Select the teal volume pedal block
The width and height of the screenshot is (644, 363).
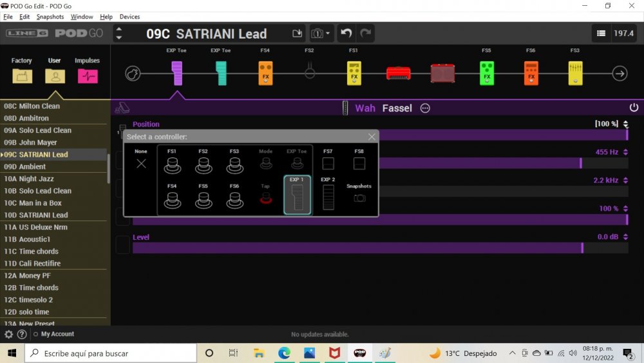coord(221,73)
